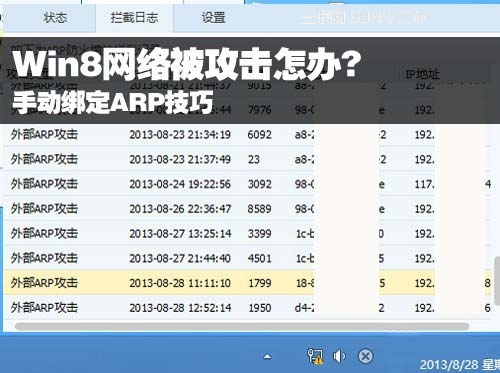Show hidden tray icons with the up arrow
The image size is (500, 373).
(x=267, y=357)
